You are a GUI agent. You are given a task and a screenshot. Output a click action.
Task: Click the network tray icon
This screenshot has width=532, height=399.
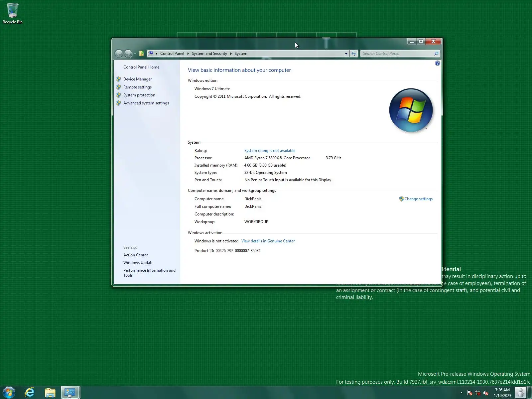478,393
